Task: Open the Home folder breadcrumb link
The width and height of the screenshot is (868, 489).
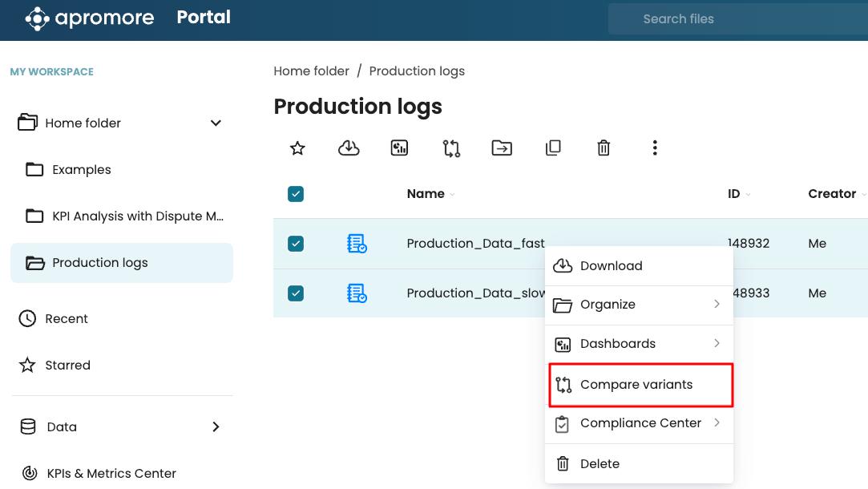Action: click(311, 71)
